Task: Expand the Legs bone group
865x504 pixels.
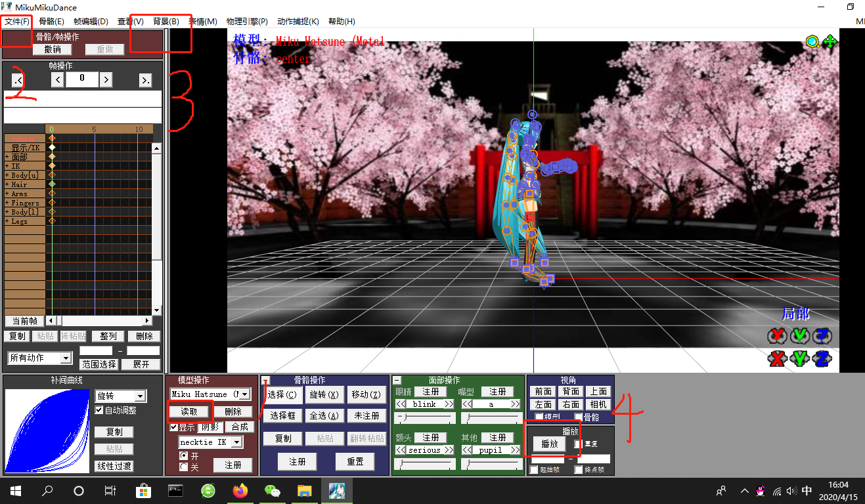Action: (x=7, y=222)
